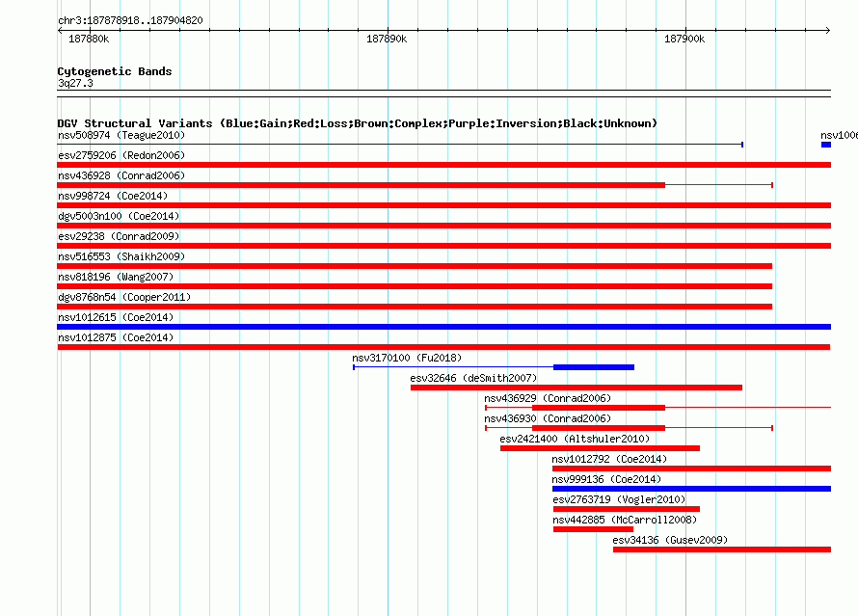Click the 187880k ruler label
The image size is (858, 616).
tap(89, 39)
